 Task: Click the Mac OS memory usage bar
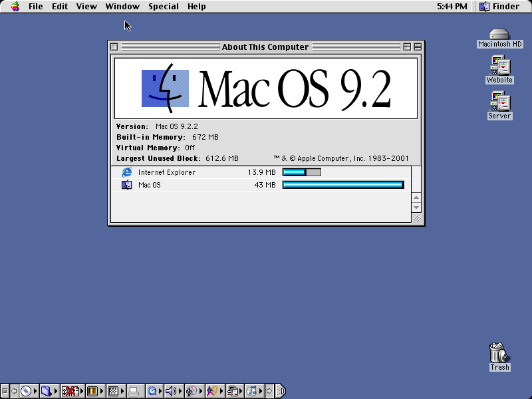pyautogui.click(x=343, y=184)
